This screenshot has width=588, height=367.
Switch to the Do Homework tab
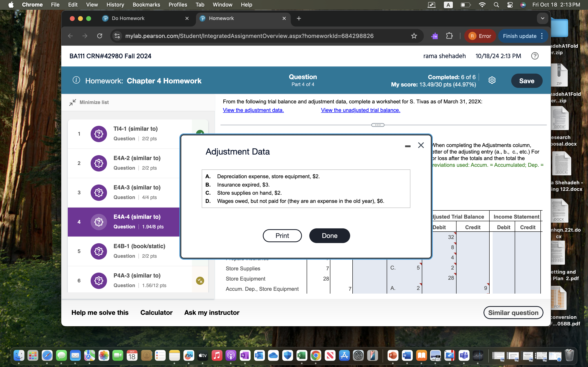[128, 18]
